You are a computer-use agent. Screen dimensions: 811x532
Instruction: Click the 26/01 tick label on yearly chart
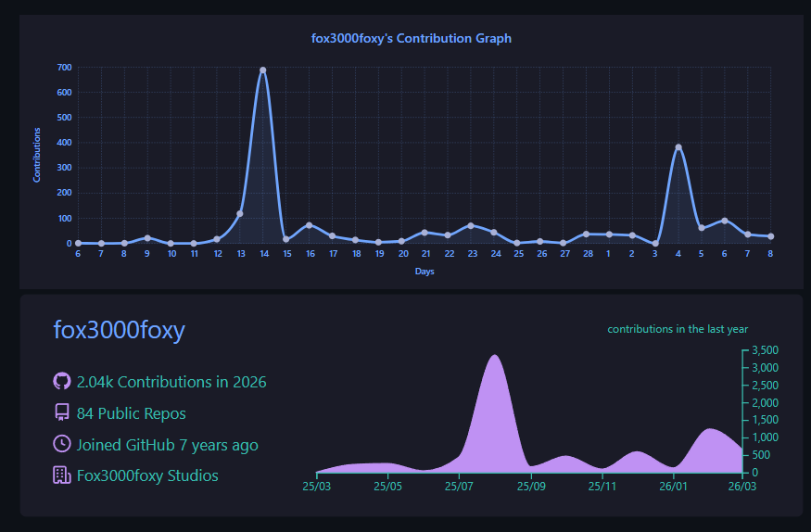(673, 487)
